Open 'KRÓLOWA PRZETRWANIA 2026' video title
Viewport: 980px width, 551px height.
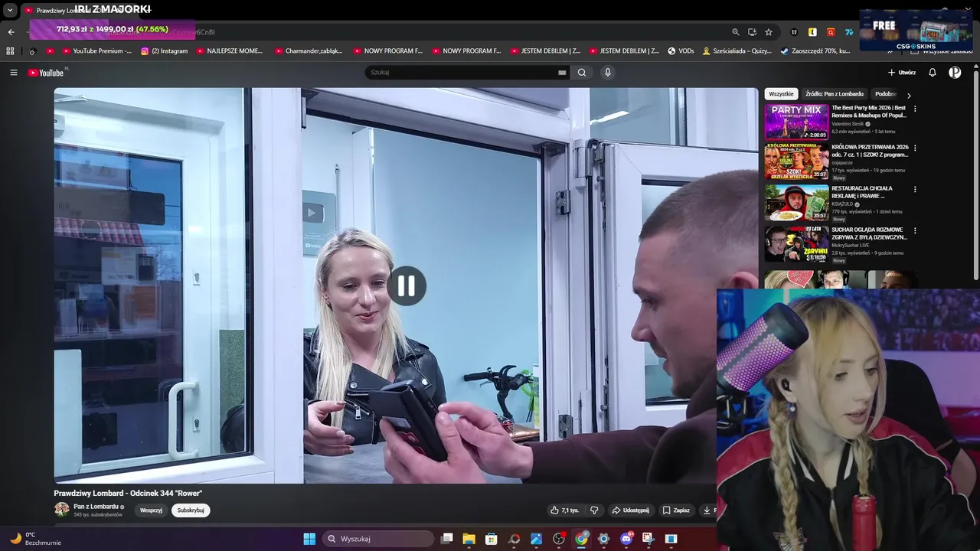(x=870, y=151)
